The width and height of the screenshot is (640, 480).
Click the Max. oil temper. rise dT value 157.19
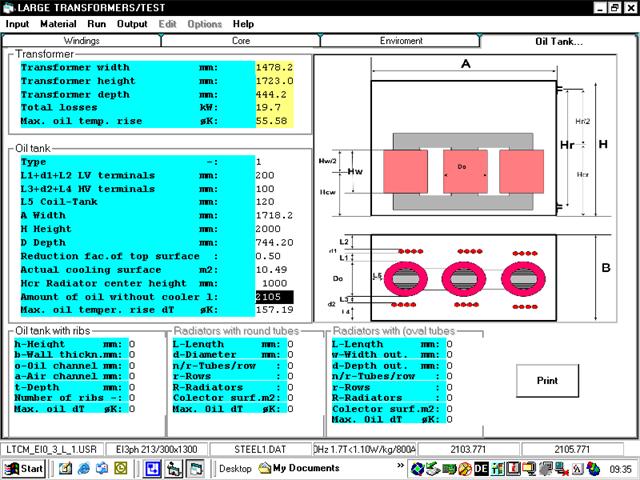pos(274,310)
